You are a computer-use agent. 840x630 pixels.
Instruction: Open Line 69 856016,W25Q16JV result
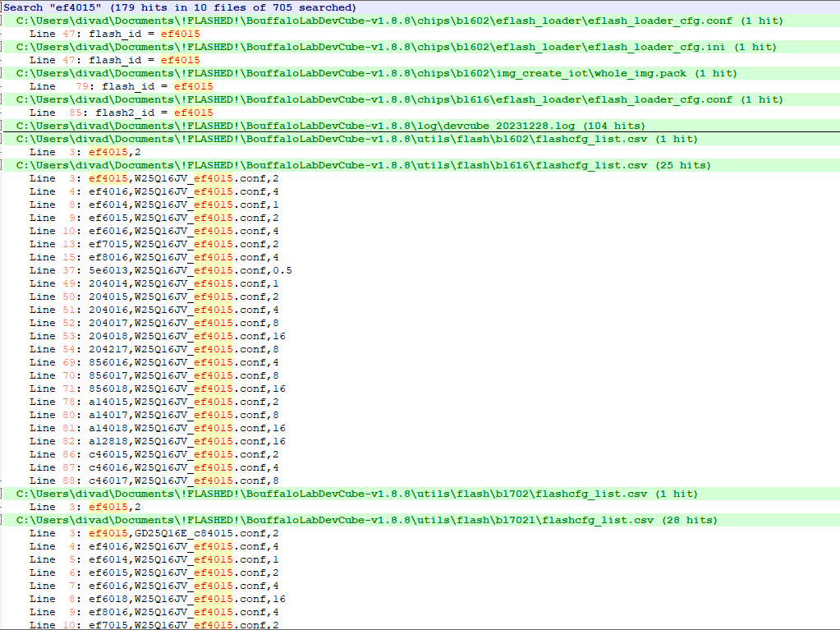click(154, 362)
